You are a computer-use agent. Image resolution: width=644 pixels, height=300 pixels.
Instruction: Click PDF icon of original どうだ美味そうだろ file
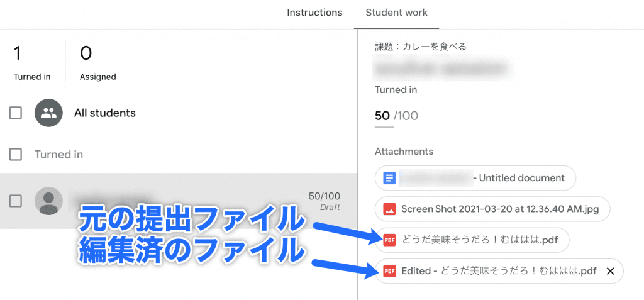tap(390, 240)
